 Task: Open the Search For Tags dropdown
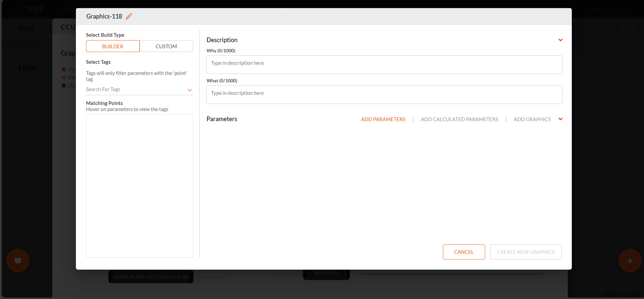pyautogui.click(x=139, y=89)
